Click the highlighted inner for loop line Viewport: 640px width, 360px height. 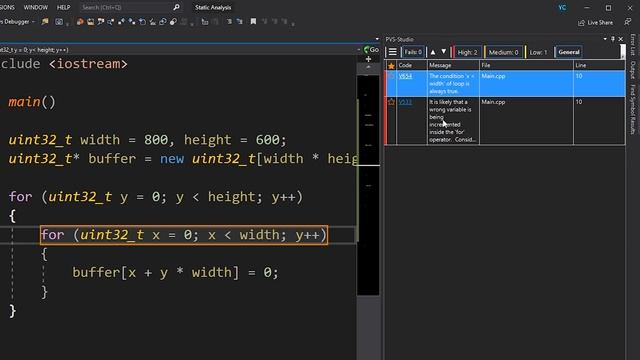click(184, 235)
